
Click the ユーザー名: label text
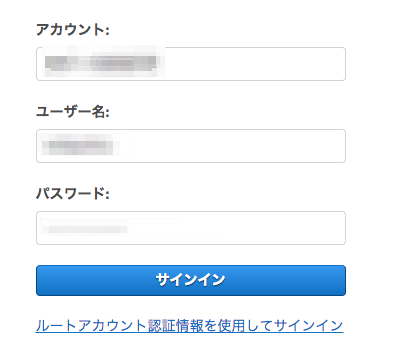73,112
